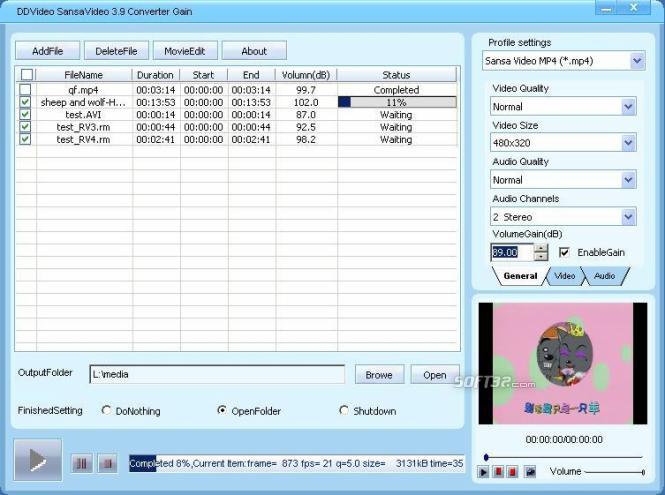This screenshot has width=665, height=495.
Task: Switch to the Video tab
Action: click(x=564, y=276)
